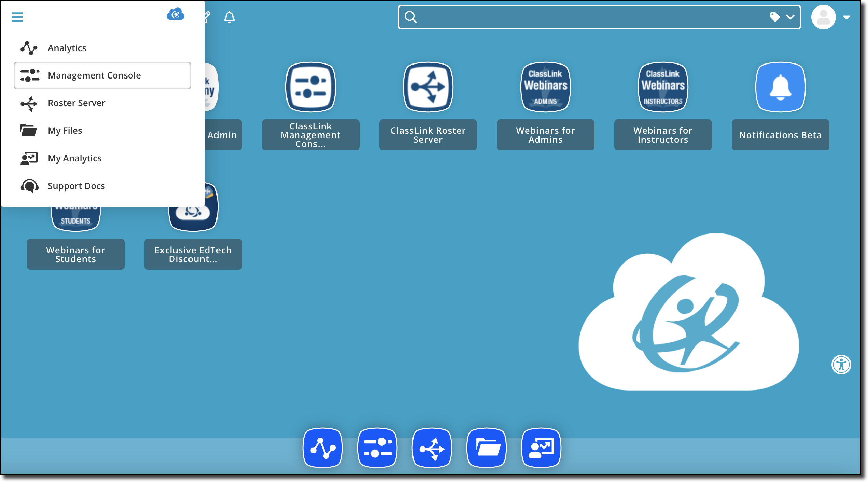Open the accessibility options button
This screenshot has height=482, width=868.
[x=841, y=364]
